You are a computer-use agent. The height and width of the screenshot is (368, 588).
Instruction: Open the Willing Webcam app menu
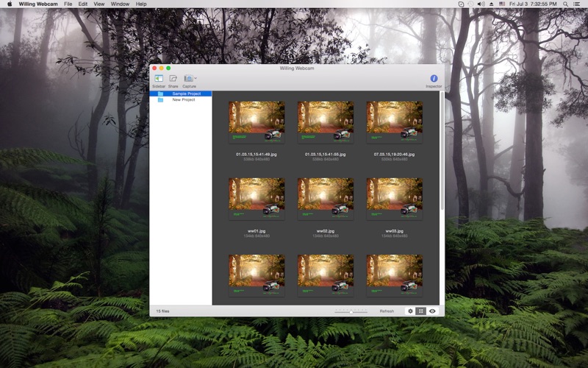click(38, 4)
